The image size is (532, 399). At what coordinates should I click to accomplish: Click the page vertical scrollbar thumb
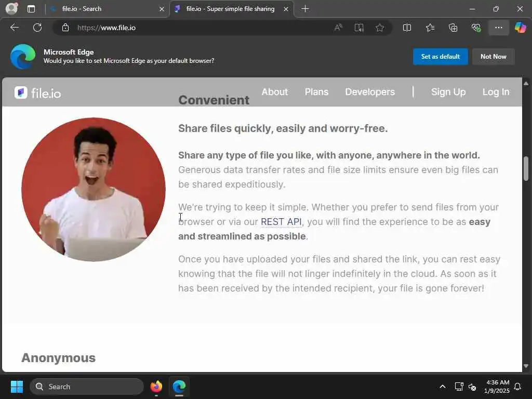[526, 169]
